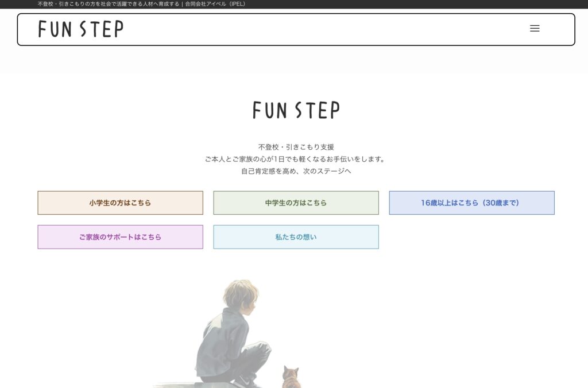
Task: Click the purple family support banner
Action: point(120,236)
